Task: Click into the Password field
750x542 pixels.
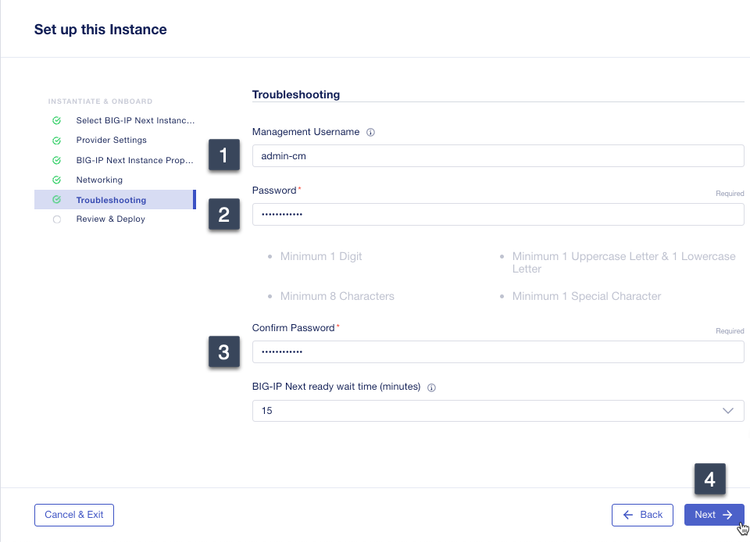Action: pos(497,215)
